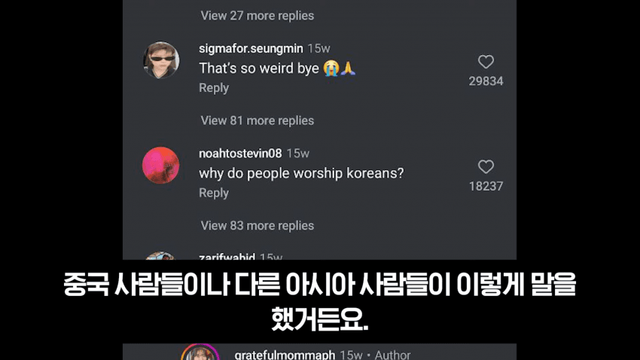Expand View 83 more replies
The width and height of the screenshot is (640, 360).
[x=257, y=225]
